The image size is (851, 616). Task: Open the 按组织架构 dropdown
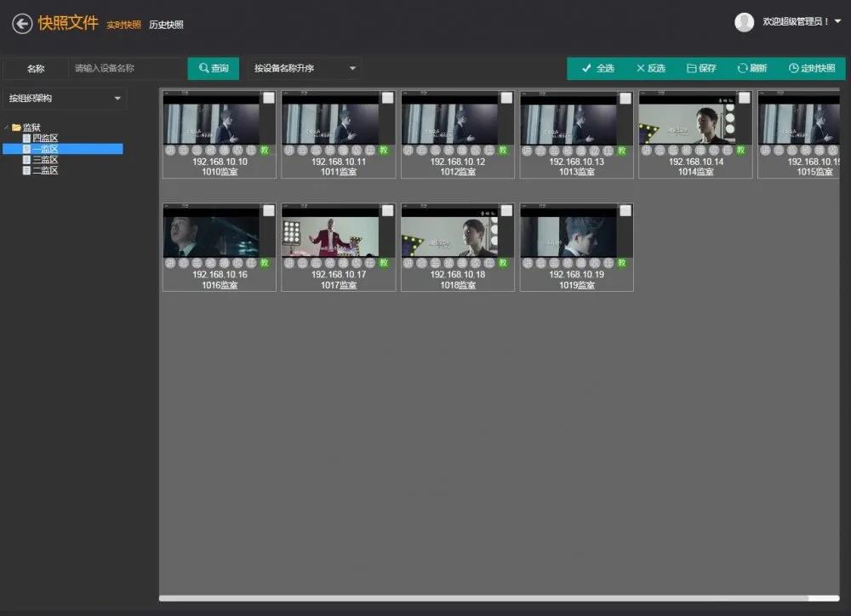(x=65, y=99)
